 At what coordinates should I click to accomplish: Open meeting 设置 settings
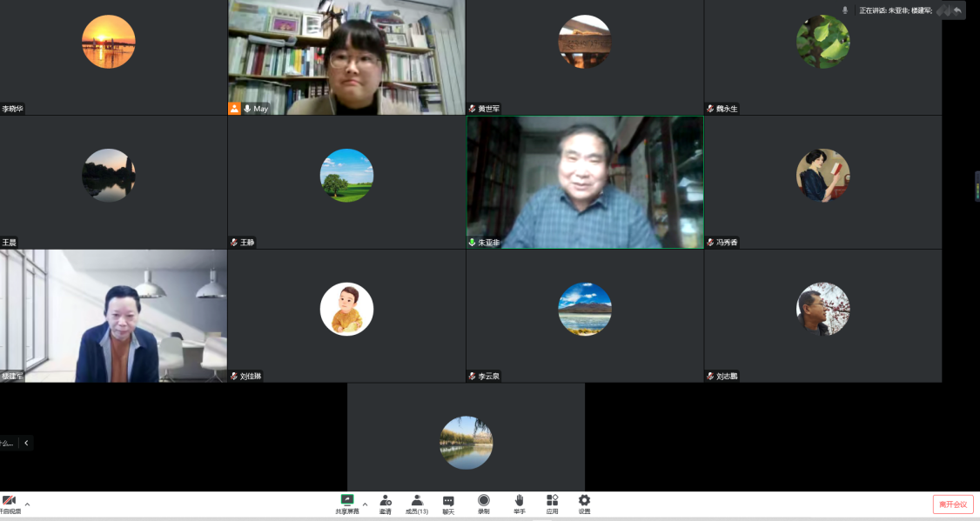(x=584, y=503)
